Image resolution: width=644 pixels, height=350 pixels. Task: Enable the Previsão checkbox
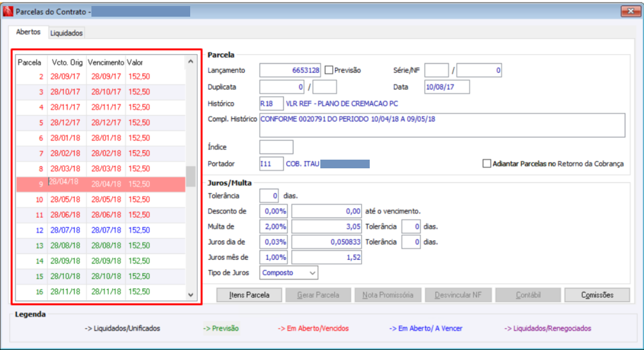328,70
